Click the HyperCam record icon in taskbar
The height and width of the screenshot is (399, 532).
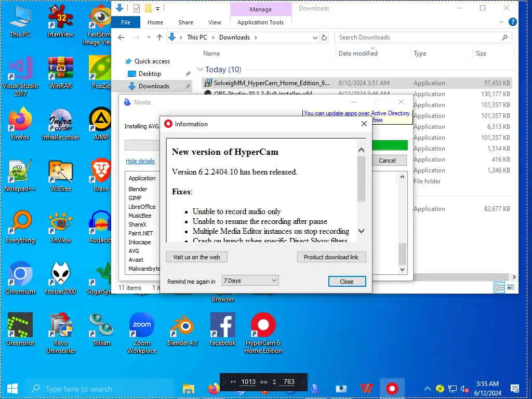click(392, 389)
